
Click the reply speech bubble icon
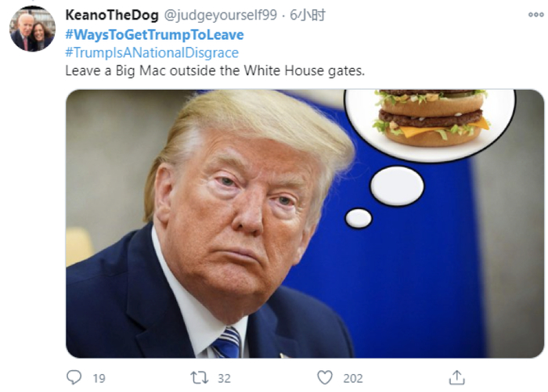pyautogui.click(x=74, y=377)
